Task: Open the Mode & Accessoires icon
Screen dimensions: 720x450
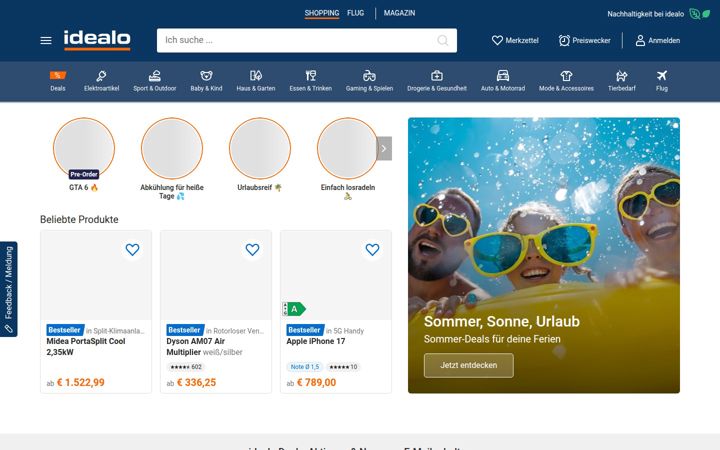Action: pyautogui.click(x=566, y=75)
